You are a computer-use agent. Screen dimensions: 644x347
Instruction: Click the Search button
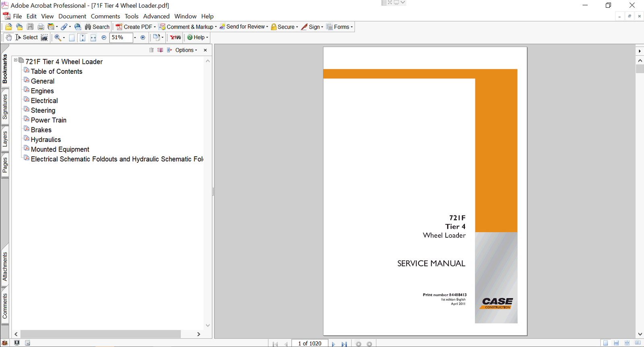[x=97, y=27]
